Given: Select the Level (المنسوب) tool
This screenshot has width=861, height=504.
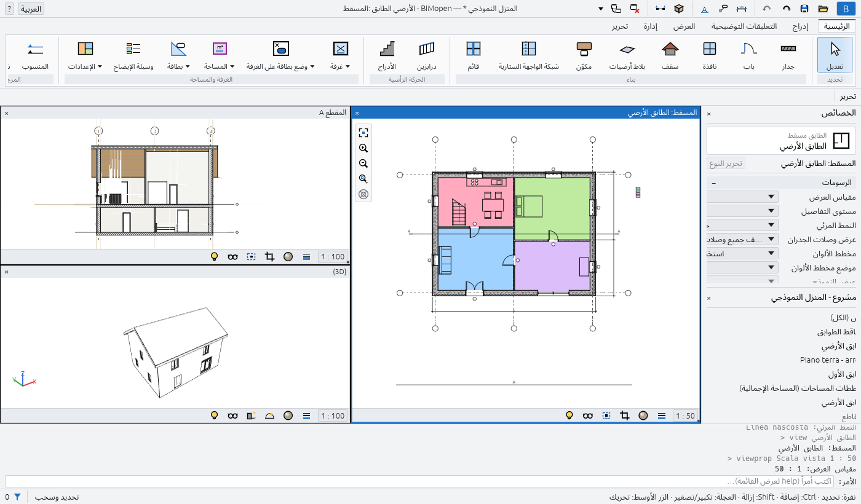Looking at the screenshot, I should point(35,55).
